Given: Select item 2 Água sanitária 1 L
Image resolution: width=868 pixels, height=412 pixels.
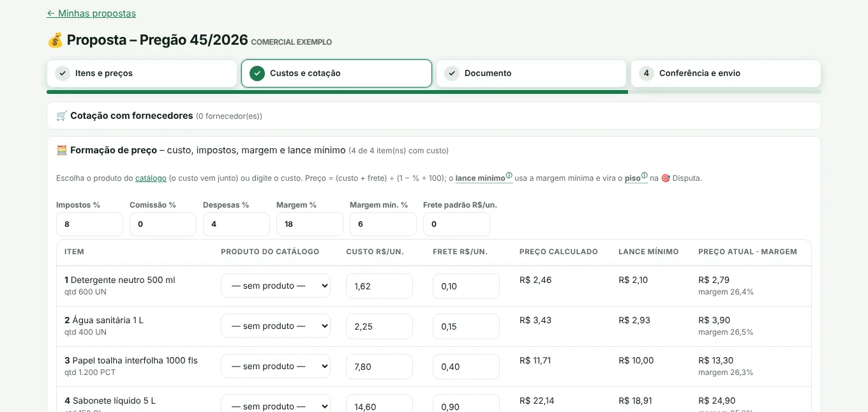Looking at the screenshot, I should (104, 320).
